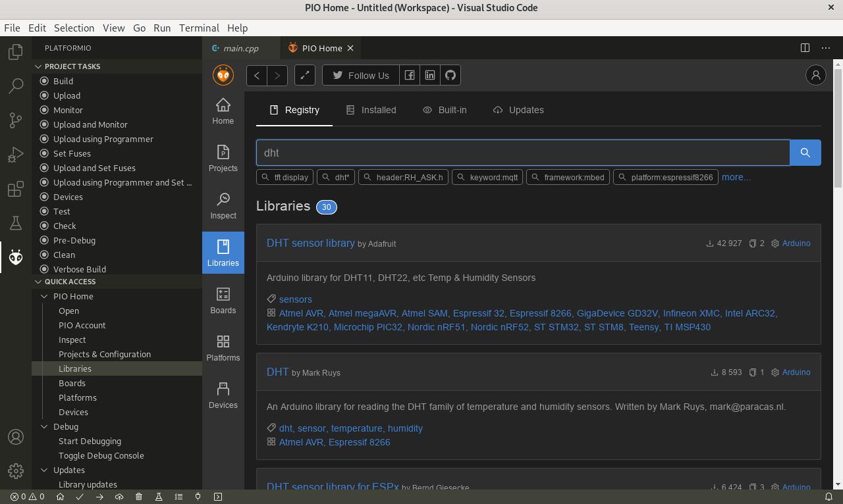Viewport: 843px width, 504px height.
Task: Open PIO account profile icon
Action: tap(816, 75)
